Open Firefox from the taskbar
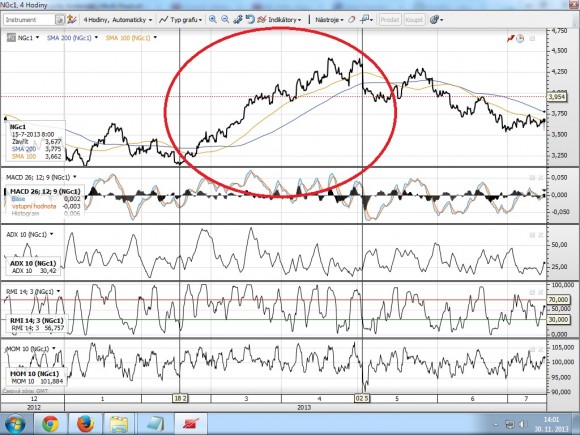 click(85, 424)
